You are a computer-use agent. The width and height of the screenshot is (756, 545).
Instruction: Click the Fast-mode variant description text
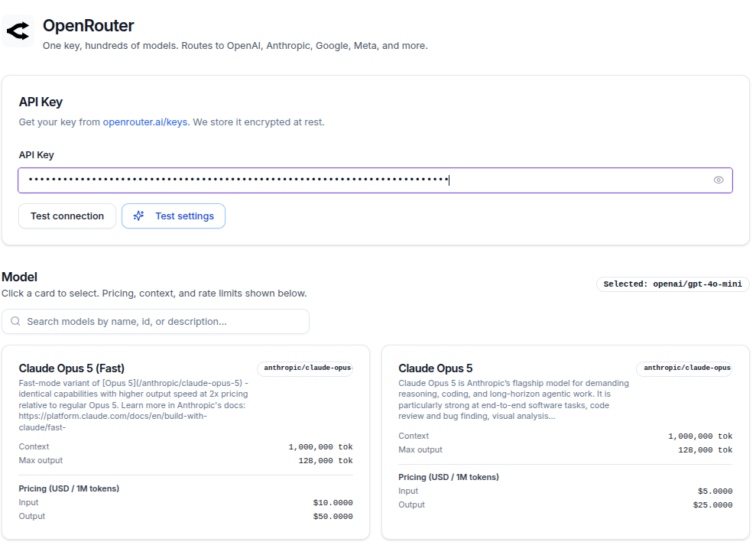click(134, 405)
